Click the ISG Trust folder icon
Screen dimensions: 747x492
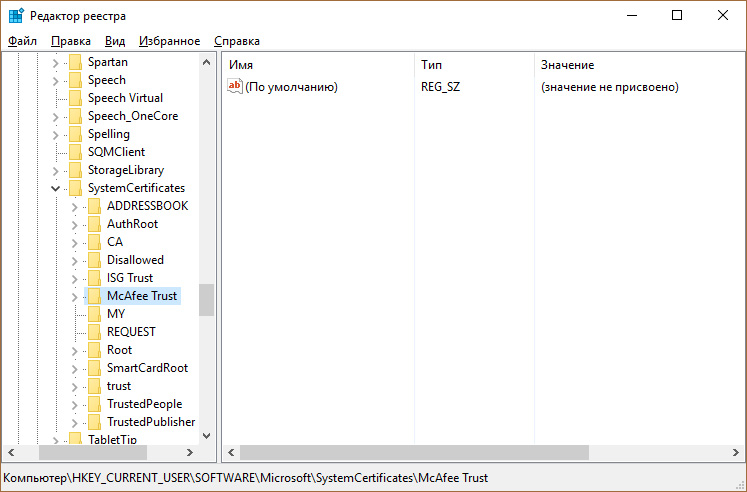pos(94,278)
